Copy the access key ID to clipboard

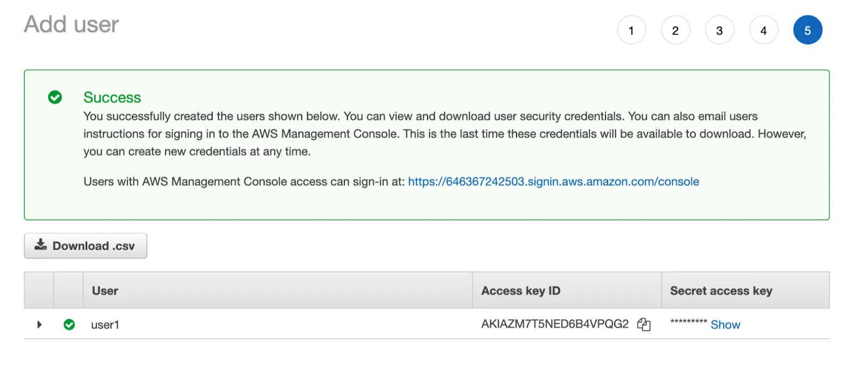click(x=643, y=324)
